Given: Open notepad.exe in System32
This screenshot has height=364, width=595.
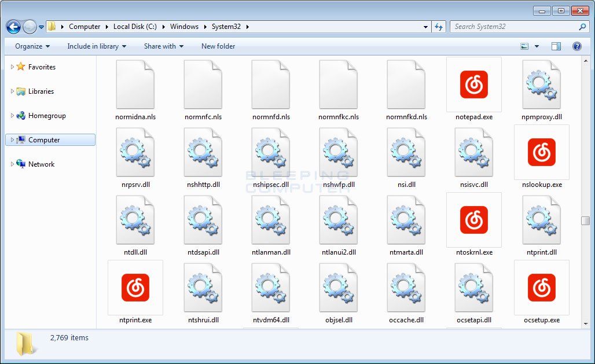Looking at the screenshot, I should pos(473,85).
